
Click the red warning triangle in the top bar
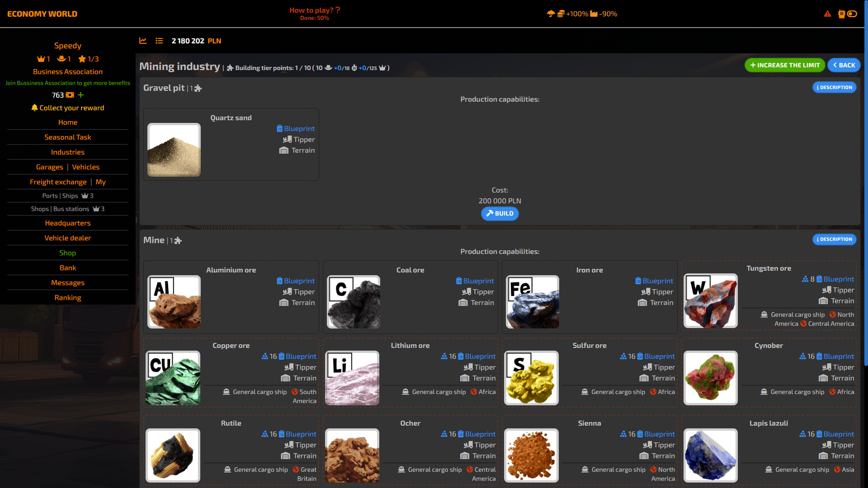click(x=828, y=14)
